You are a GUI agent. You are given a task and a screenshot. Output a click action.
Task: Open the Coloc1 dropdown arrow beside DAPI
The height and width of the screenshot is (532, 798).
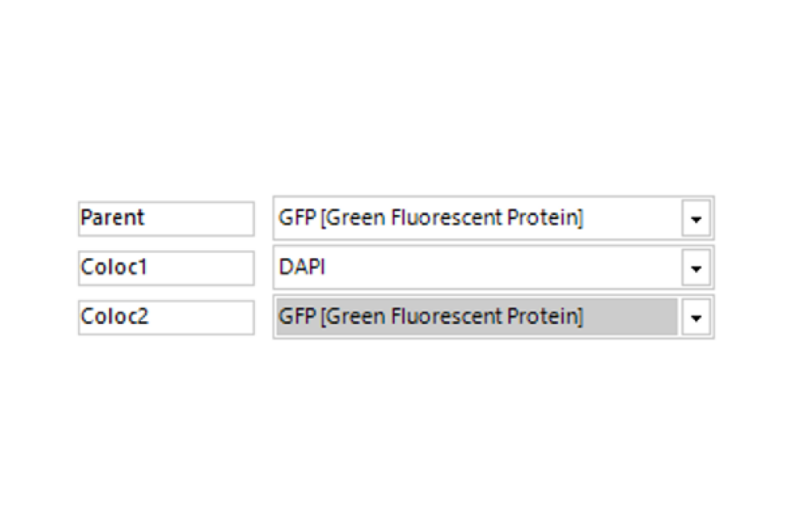(x=696, y=269)
